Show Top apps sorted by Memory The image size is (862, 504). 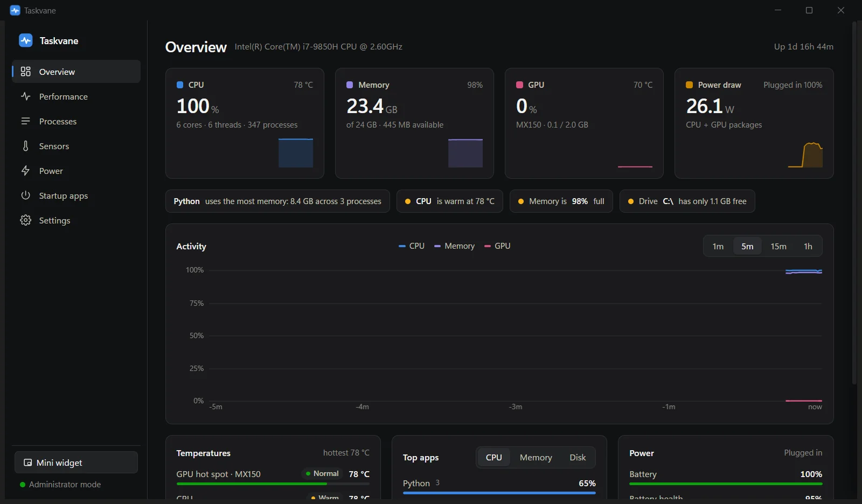[x=536, y=457]
